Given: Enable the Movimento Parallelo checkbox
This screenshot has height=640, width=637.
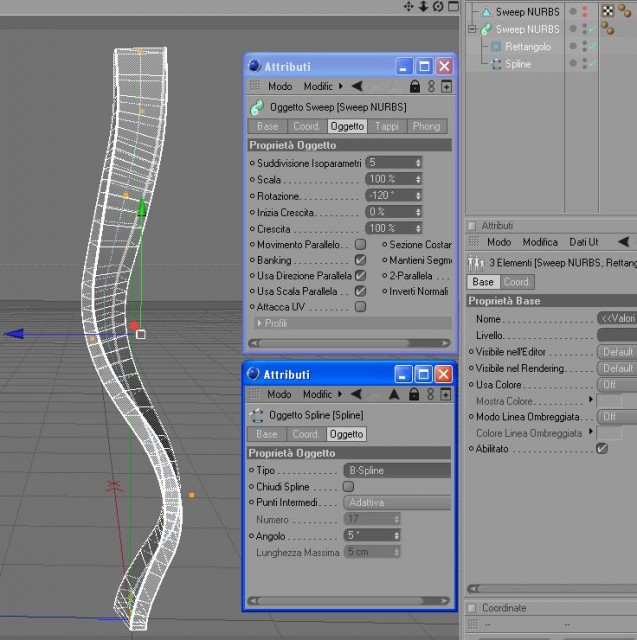Looking at the screenshot, I should (360, 244).
